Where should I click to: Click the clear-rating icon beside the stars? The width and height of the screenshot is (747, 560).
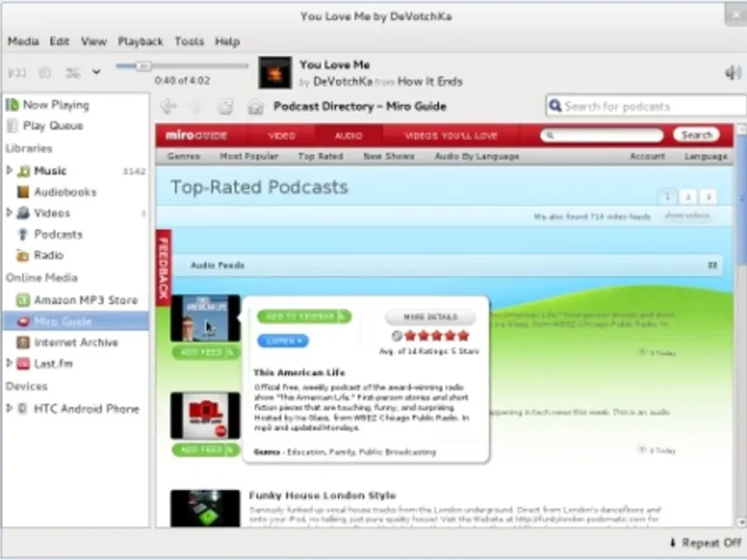[396, 336]
